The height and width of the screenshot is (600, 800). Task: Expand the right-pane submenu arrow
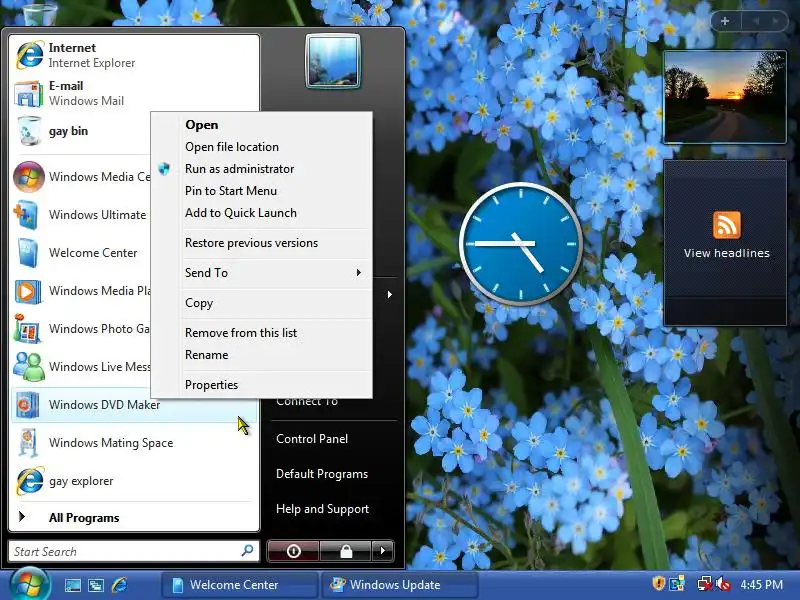[390, 294]
